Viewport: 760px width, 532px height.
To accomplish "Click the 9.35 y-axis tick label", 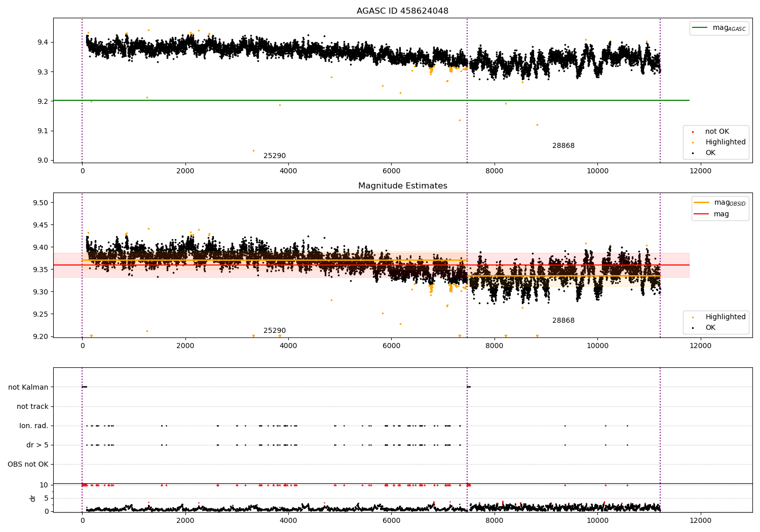I will [41, 270].
